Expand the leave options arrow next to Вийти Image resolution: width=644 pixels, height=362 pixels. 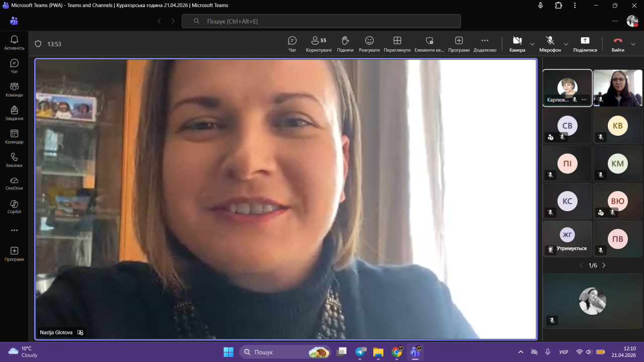(633, 44)
